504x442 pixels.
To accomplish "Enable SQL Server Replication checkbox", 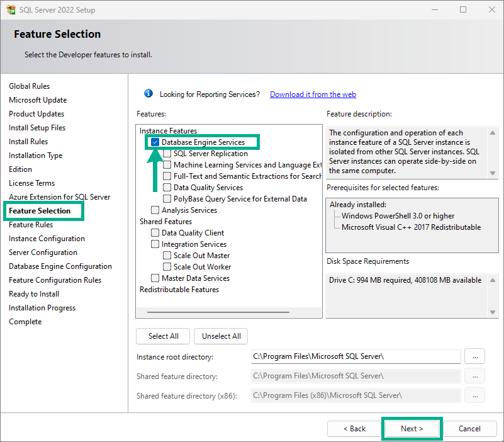I will pos(167,154).
